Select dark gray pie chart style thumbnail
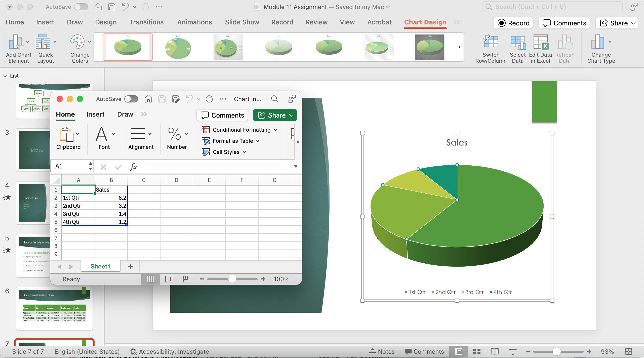This screenshot has height=358, width=644. [429, 47]
